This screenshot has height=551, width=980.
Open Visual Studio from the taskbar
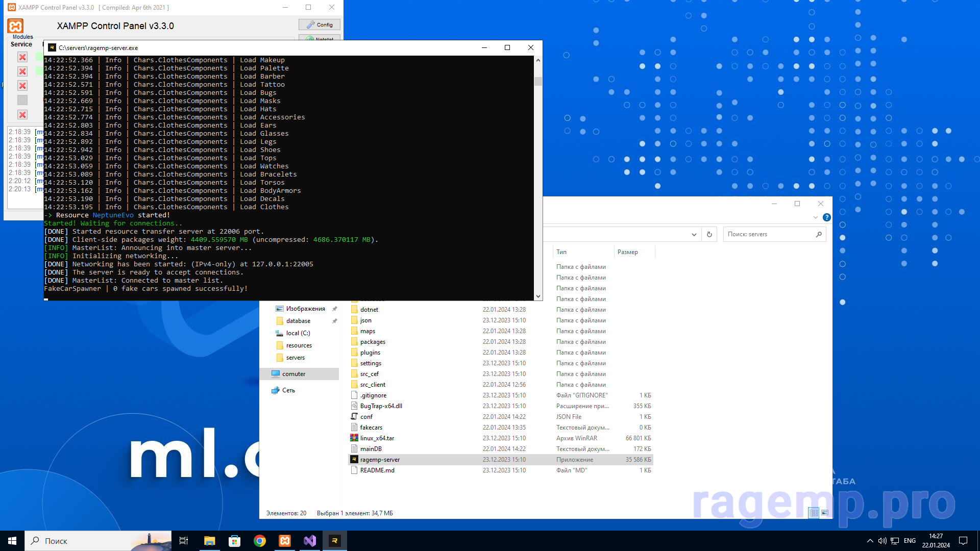(310, 541)
